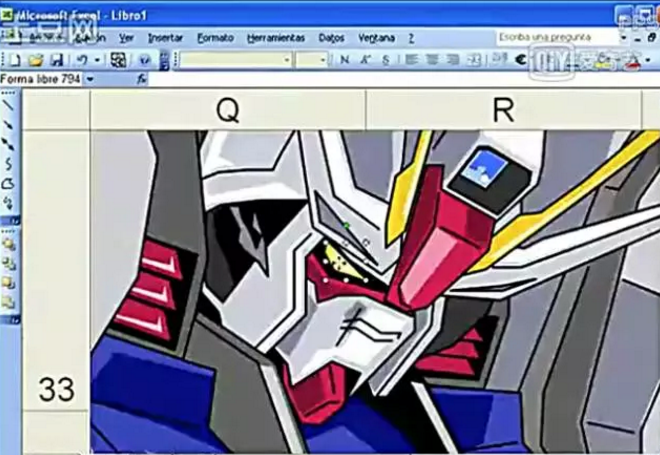Click the green rotation handle on shape
The image size is (660, 455).
click(346, 226)
